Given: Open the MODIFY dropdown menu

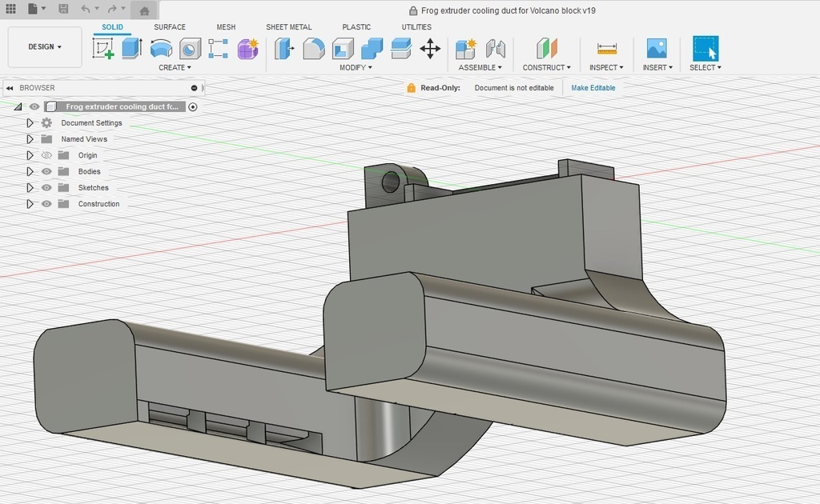Looking at the screenshot, I should coord(356,68).
